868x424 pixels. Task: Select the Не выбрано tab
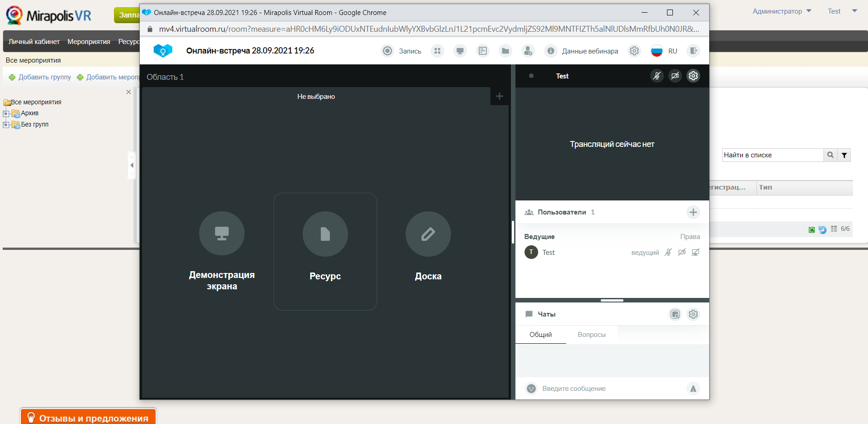[316, 96]
